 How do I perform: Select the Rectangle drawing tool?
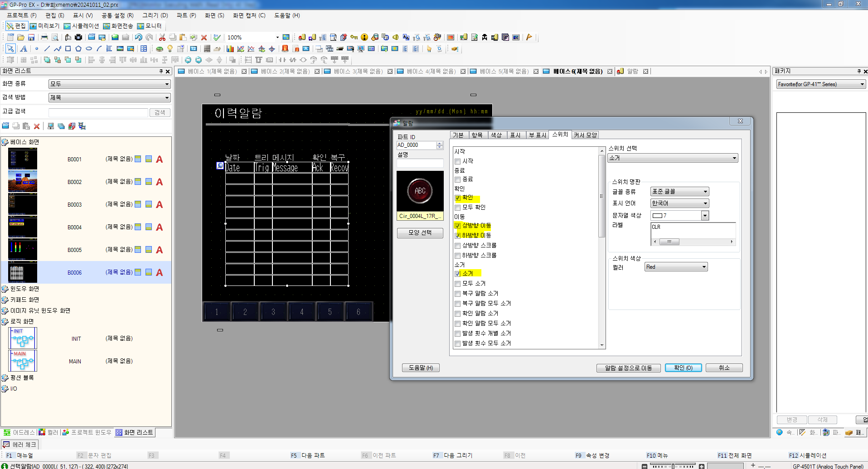click(x=68, y=48)
